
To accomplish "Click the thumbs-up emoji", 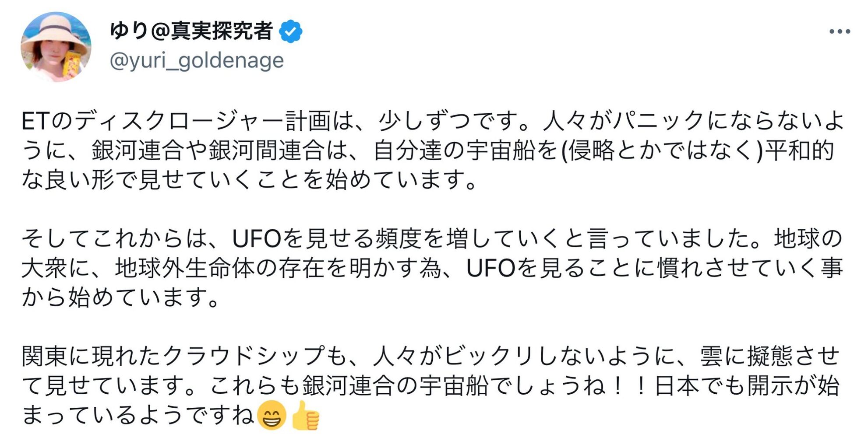I will (x=305, y=415).
